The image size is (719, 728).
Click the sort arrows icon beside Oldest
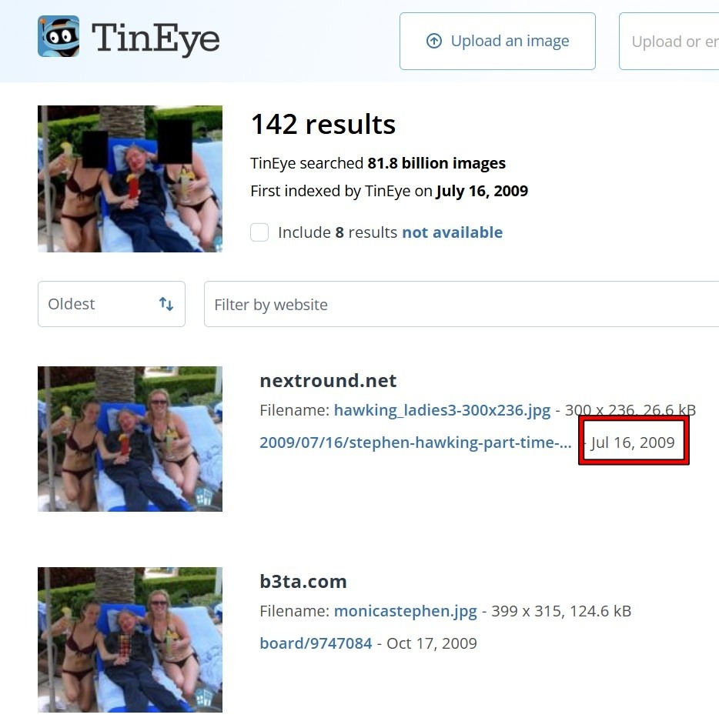coord(166,304)
